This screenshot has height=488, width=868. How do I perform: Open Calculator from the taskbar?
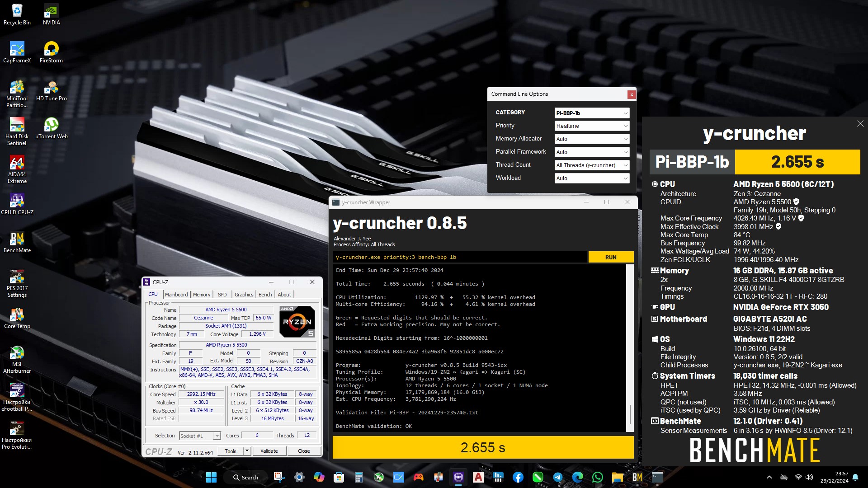(359, 477)
